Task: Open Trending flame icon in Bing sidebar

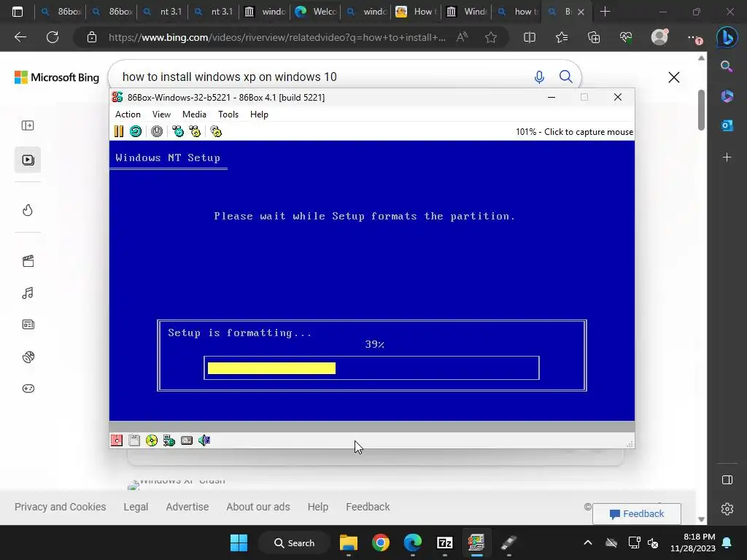Action: pos(28,210)
